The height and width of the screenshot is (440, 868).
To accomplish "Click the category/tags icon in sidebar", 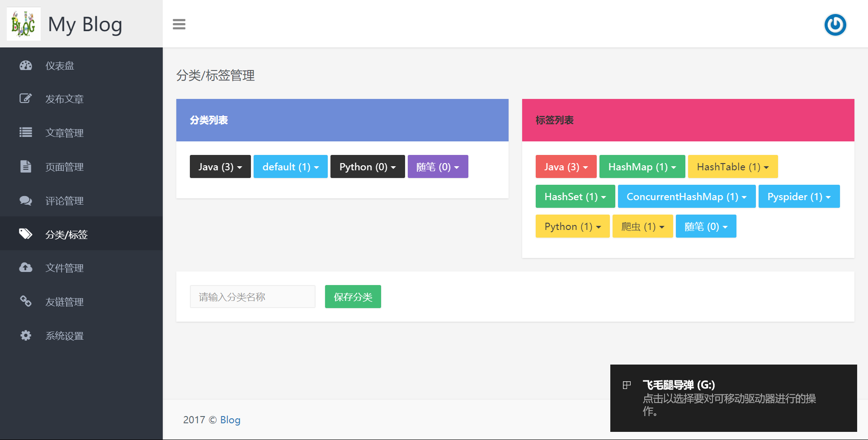I will click(x=26, y=234).
